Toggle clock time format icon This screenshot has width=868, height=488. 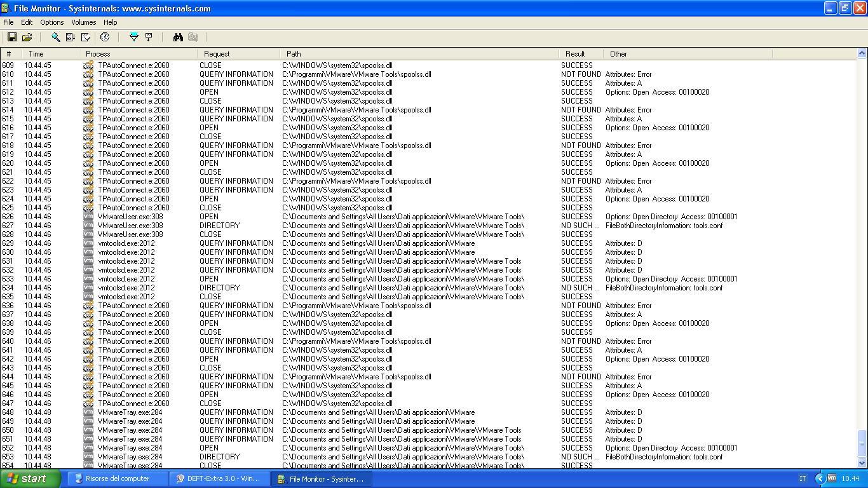click(105, 37)
